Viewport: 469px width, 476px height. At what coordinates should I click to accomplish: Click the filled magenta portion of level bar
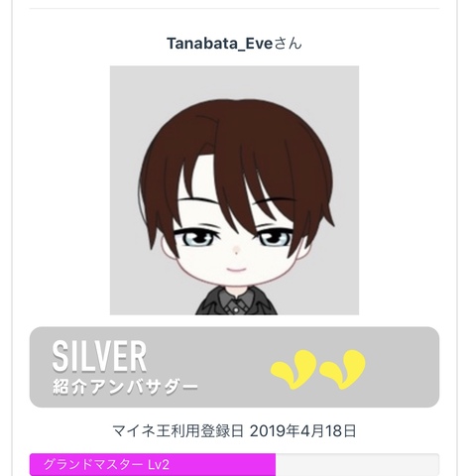point(153,465)
